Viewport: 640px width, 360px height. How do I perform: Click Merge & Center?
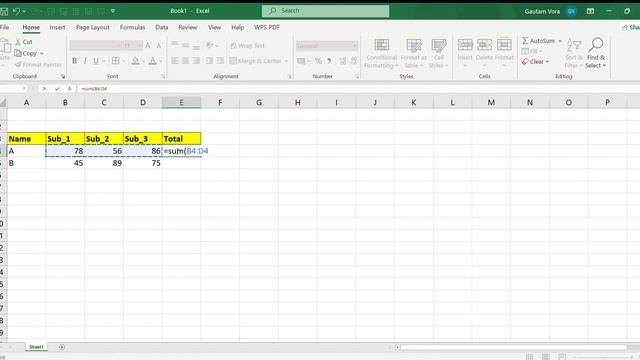coord(256,61)
